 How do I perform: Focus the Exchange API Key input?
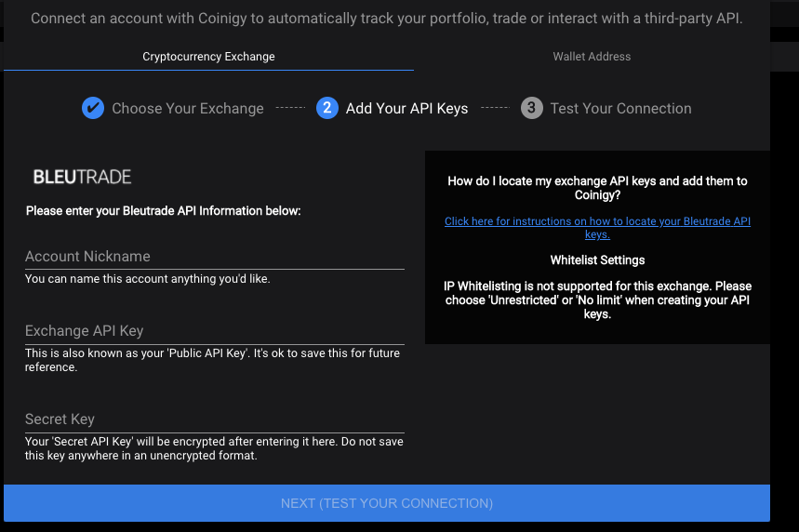click(215, 331)
